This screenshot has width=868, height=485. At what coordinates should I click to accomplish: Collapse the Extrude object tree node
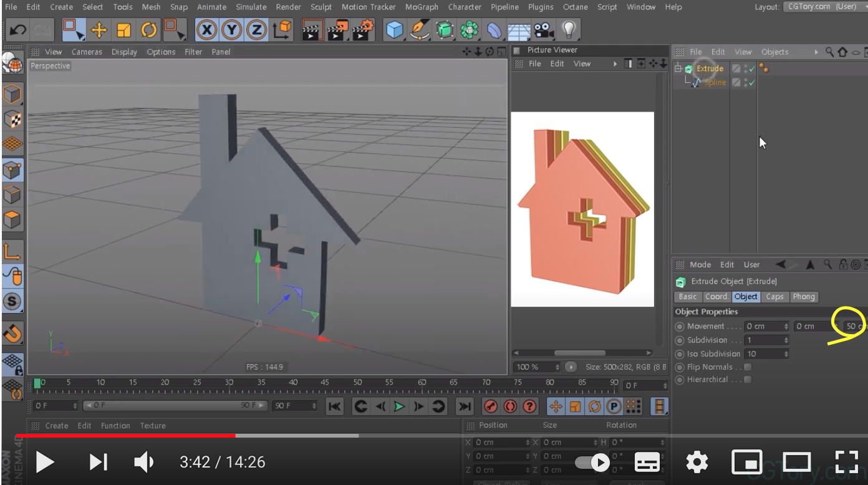point(678,69)
